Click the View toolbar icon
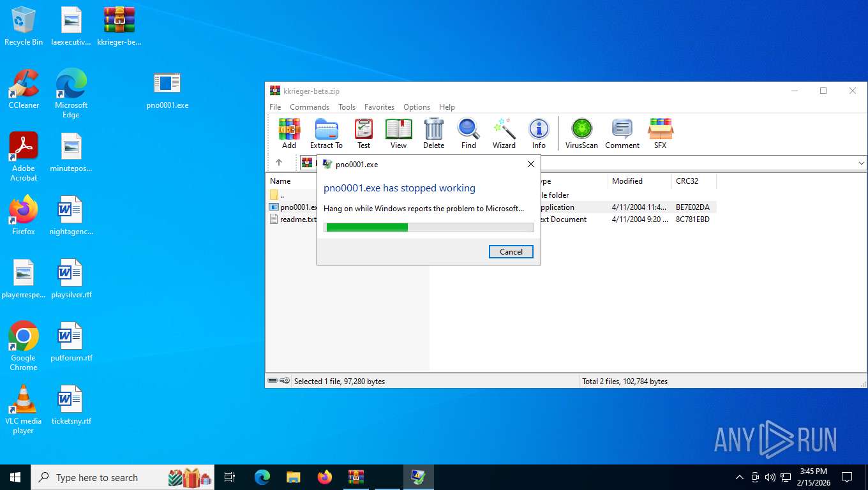 tap(398, 134)
